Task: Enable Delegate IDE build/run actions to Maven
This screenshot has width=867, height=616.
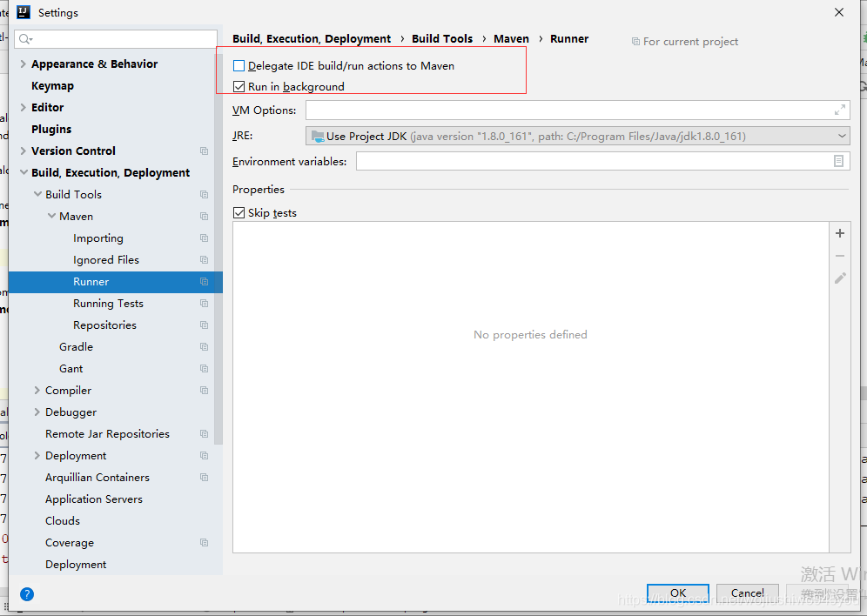Action: tap(239, 65)
